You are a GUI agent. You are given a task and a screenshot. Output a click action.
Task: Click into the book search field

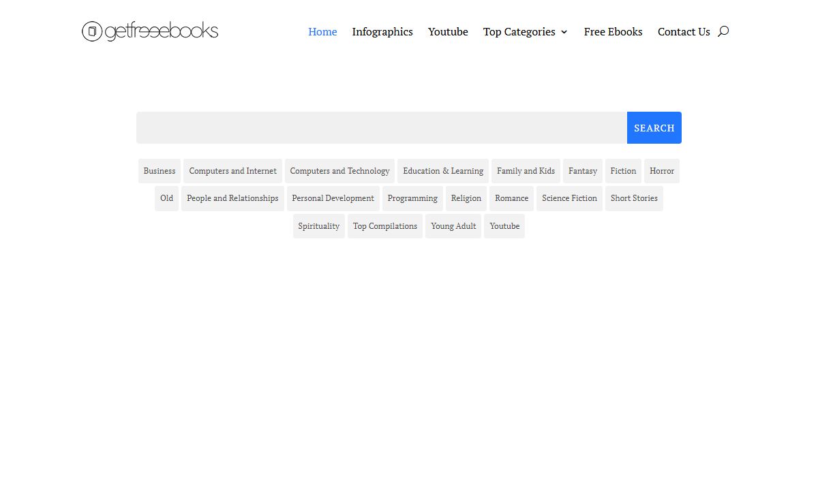(x=382, y=128)
